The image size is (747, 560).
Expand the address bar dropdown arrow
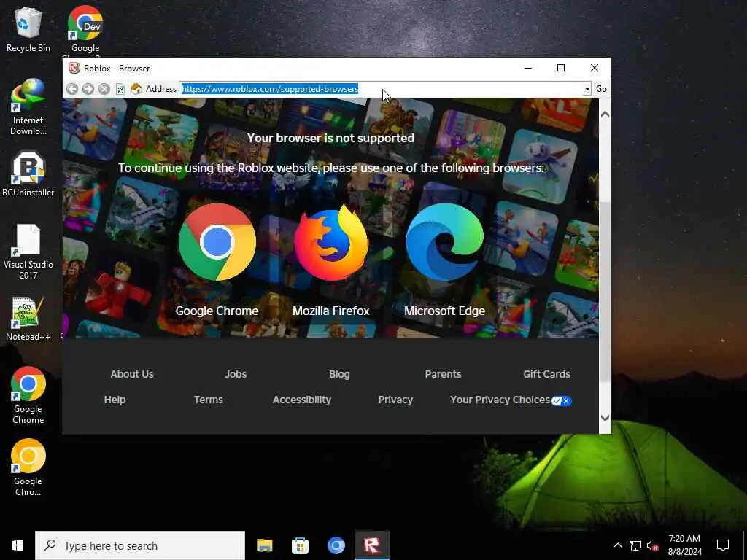click(587, 89)
